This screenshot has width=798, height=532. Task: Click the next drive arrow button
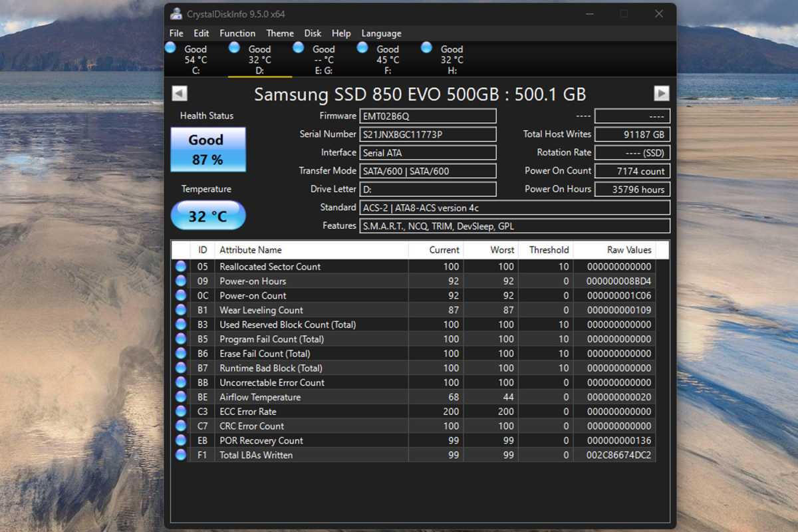pos(662,93)
